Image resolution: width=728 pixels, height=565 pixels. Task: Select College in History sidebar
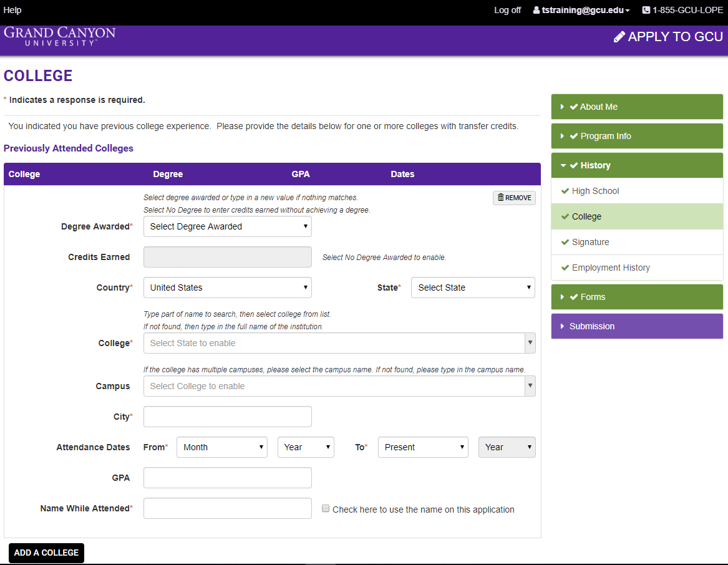pos(637,216)
